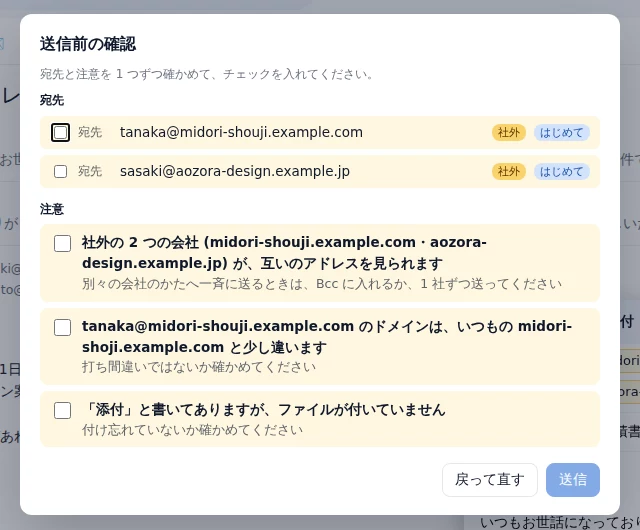This screenshot has height=530, width=640.
Task: Check the sasaki@aozora-design.example.jp recipient checkbox
Action: (60, 171)
